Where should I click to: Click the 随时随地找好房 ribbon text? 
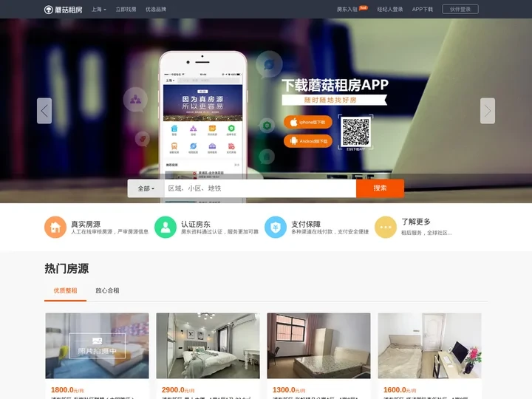330,100
